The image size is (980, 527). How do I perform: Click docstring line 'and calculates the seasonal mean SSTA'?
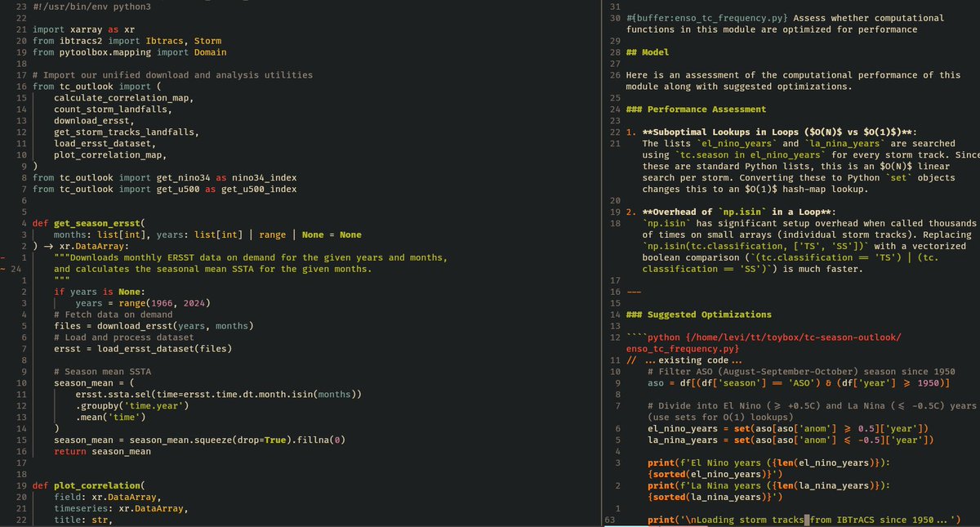point(212,269)
